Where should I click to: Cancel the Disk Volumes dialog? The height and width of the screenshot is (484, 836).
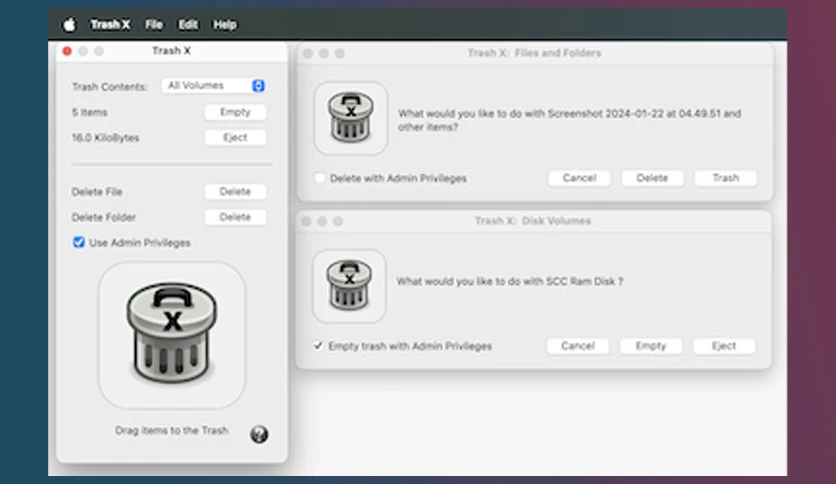pyautogui.click(x=578, y=346)
